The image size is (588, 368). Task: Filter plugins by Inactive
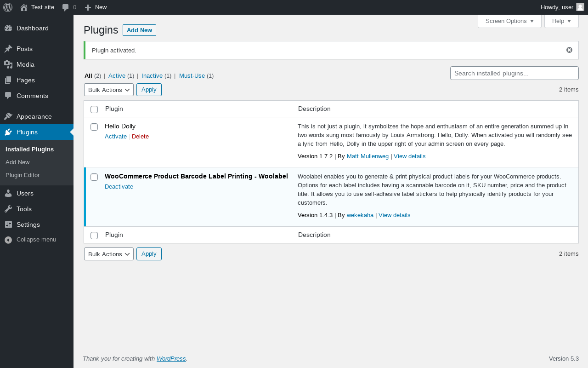pos(152,75)
